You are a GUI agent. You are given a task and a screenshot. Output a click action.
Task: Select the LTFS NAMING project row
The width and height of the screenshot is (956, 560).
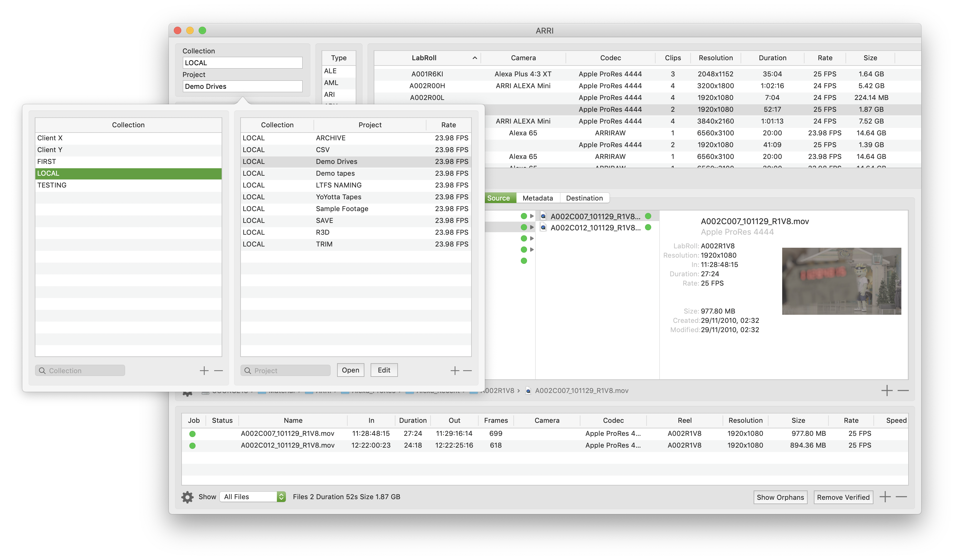356,185
